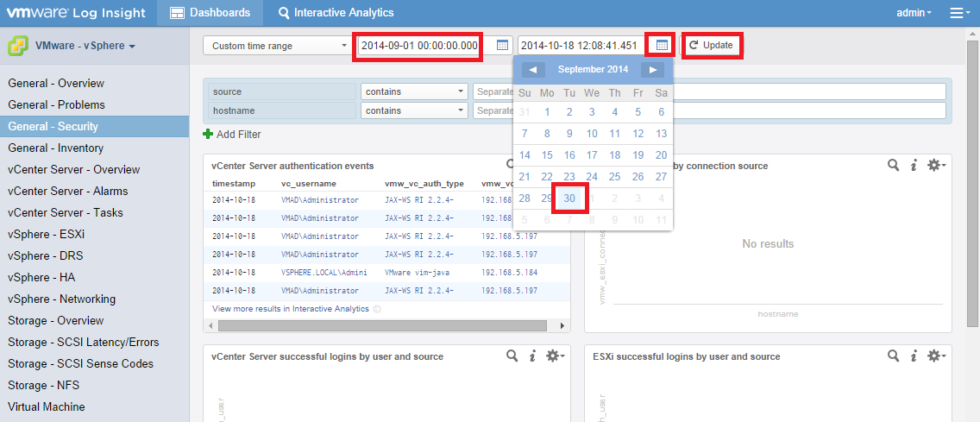
Task: Show info for ESXi successful logins widget
Action: pos(914,356)
